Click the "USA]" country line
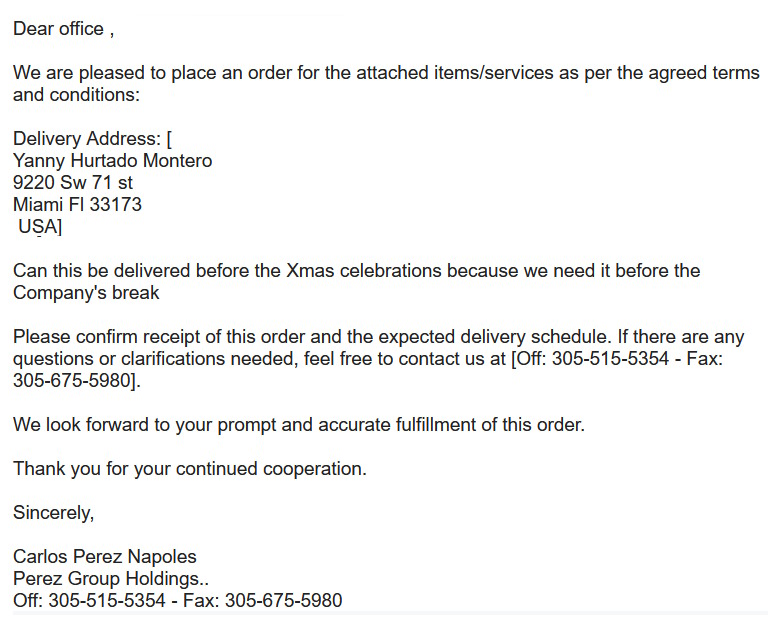Viewport: 768px width, 630px height. (x=40, y=227)
